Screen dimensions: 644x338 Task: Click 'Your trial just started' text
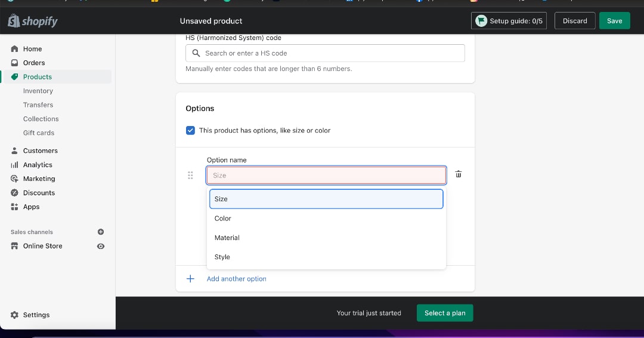click(369, 313)
